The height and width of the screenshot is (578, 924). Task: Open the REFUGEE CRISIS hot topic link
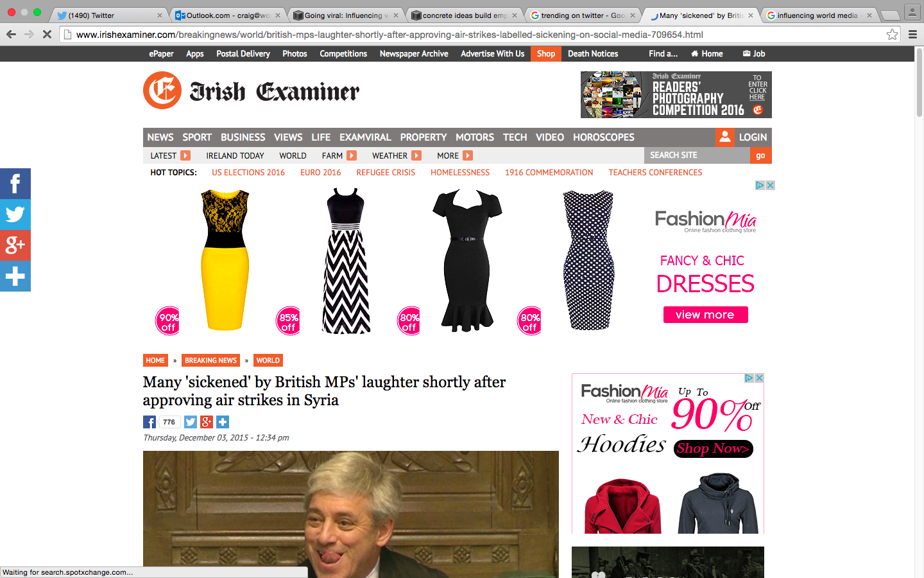tap(386, 173)
